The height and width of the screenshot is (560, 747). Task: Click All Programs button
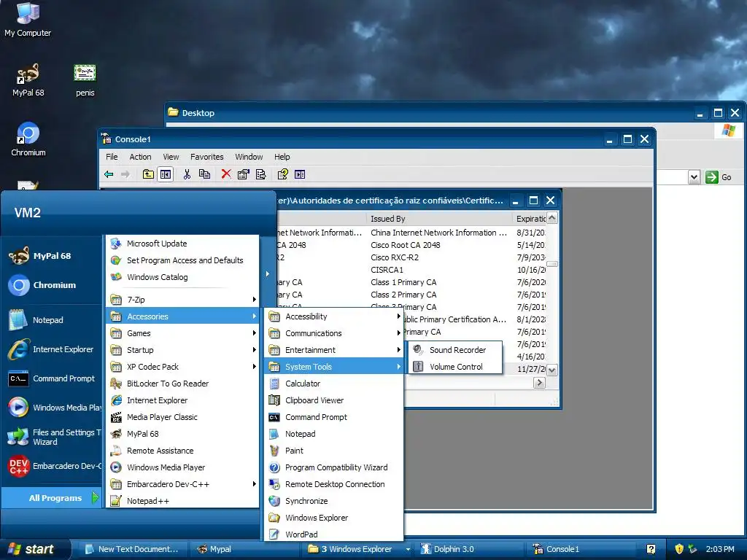[52, 497]
